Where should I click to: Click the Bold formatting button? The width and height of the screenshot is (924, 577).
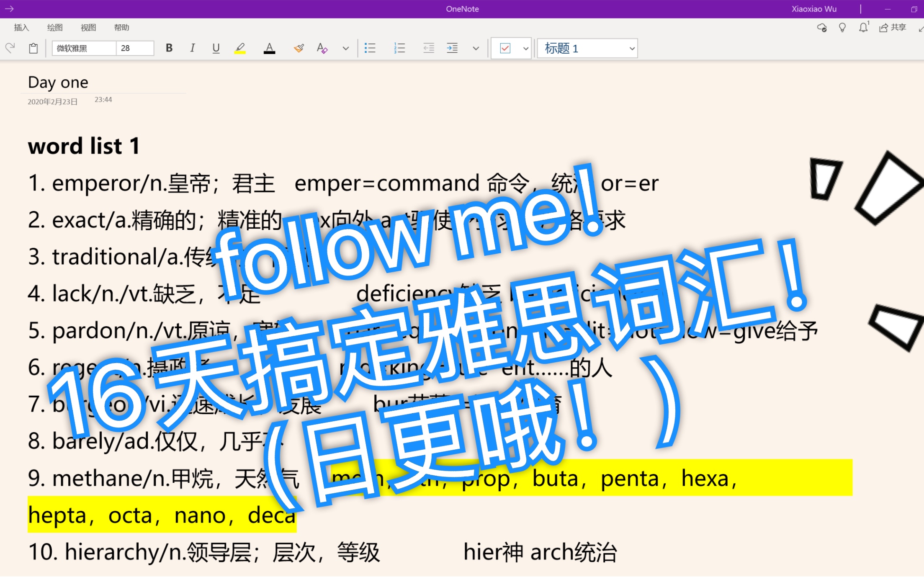pos(169,48)
